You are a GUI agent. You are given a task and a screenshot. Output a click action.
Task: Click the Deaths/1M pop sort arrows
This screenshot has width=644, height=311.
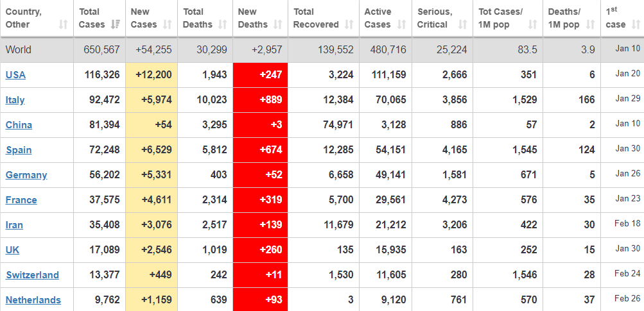point(589,25)
